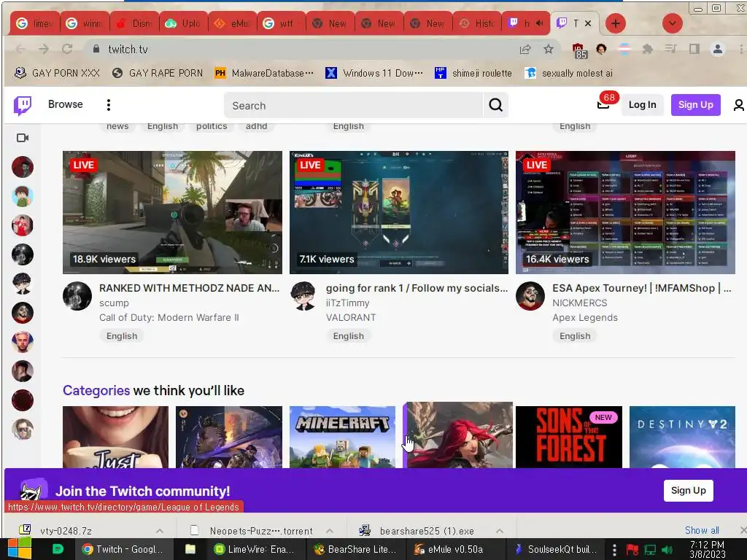Open the ESA Apex Tourney stream title
Viewport: 747px width, 560px height.
(642, 288)
